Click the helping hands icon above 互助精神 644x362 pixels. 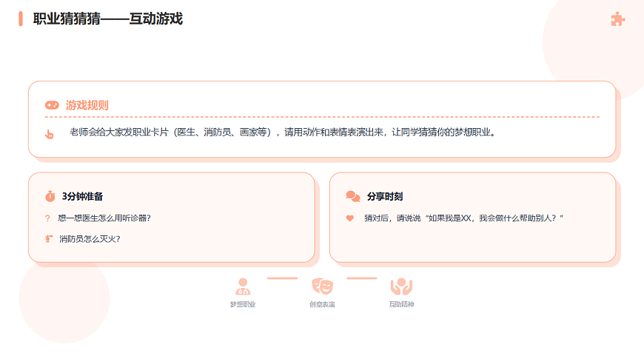pyautogui.click(x=401, y=286)
